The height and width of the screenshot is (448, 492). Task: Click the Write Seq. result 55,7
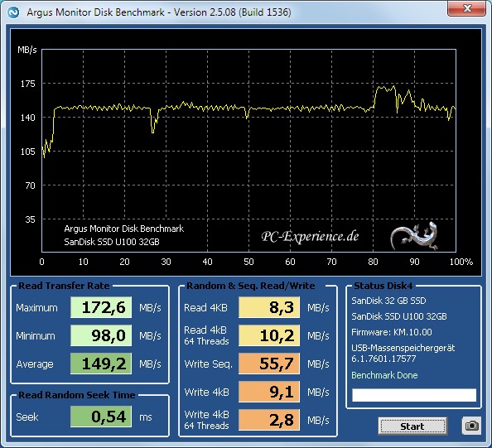click(269, 364)
